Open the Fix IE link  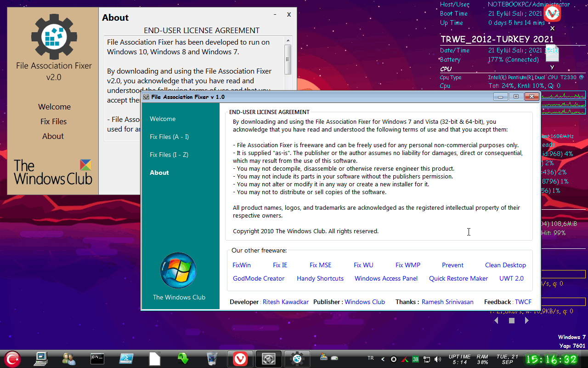coord(280,265)
